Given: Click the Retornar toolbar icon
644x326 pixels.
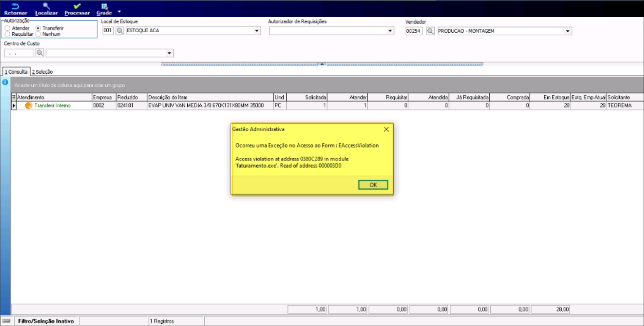Looking at the screenshot, I should pos(15,6).
